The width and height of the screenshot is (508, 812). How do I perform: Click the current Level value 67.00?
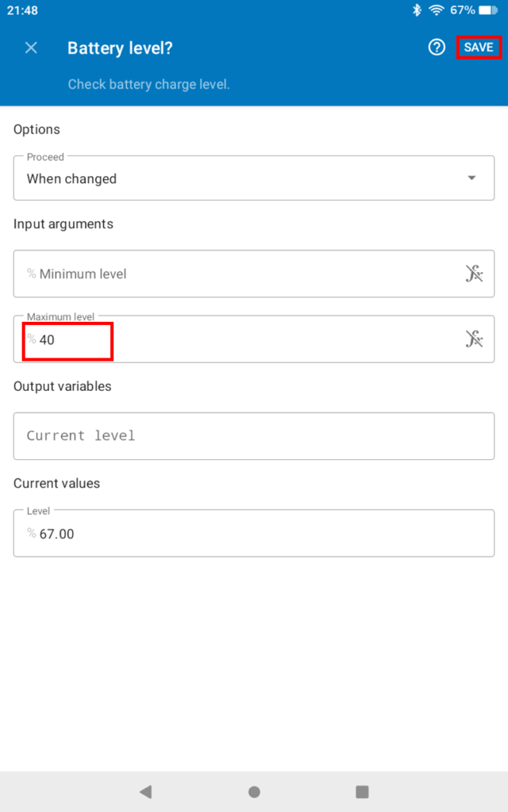coord(57,534)
